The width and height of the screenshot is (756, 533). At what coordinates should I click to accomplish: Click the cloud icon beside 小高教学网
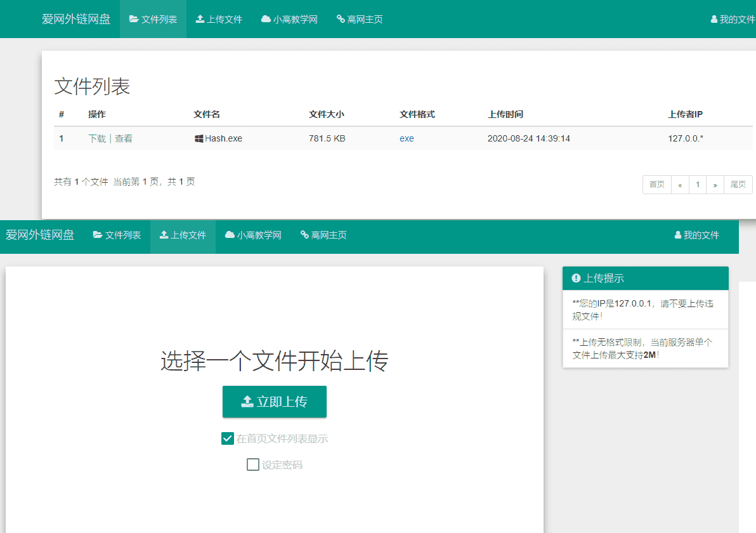point(266,19)
